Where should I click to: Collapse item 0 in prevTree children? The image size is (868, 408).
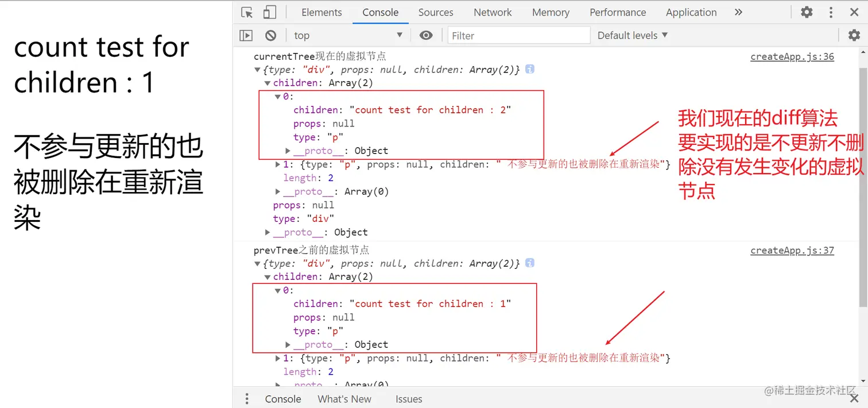(x=278, y=290)
